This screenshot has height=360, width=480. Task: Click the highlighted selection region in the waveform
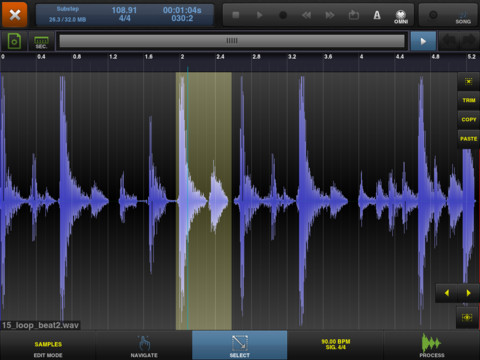pyautogui.click(x=204, y=201)
